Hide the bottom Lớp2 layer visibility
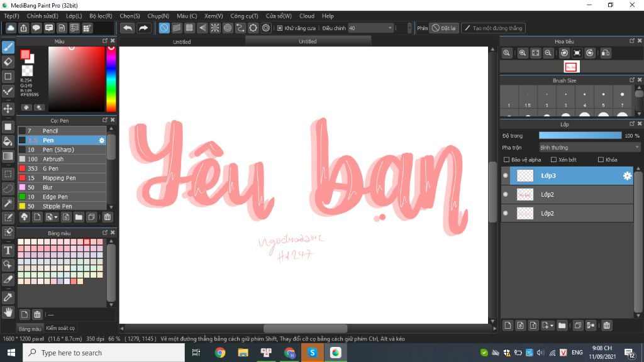The image size is (644, 362). [x=506, y=214]
